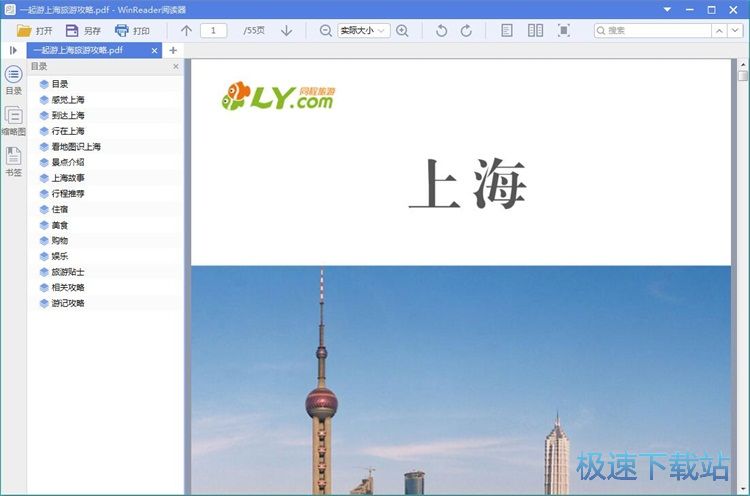Jump to 上海故事 section

(x=67, y=178)
